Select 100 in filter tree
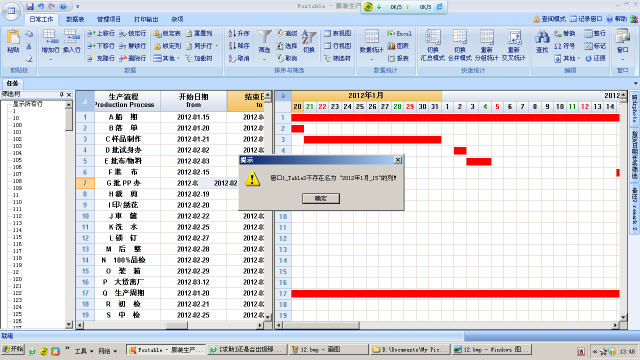640x360 pixels. point(17,125)
